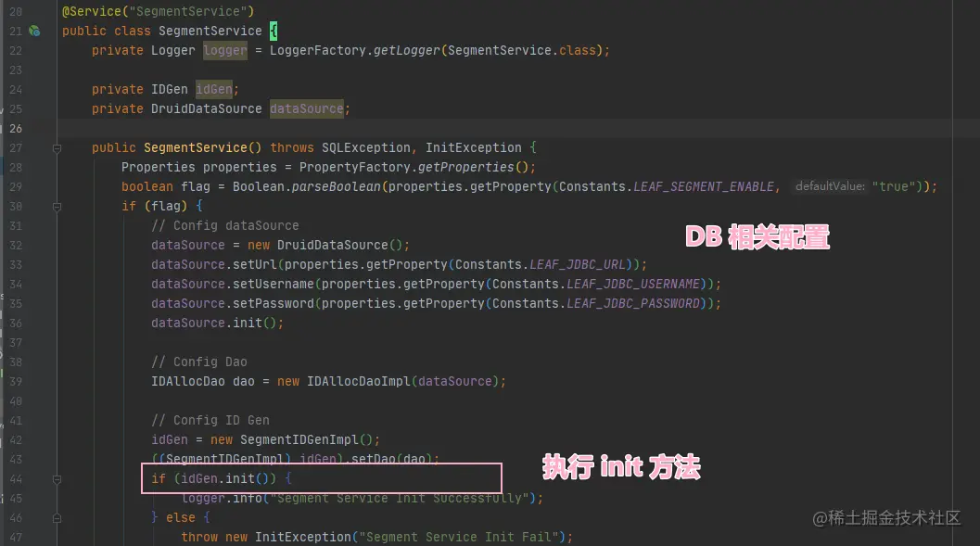Click the 'setUsername' method call

[x=274, y=284]
